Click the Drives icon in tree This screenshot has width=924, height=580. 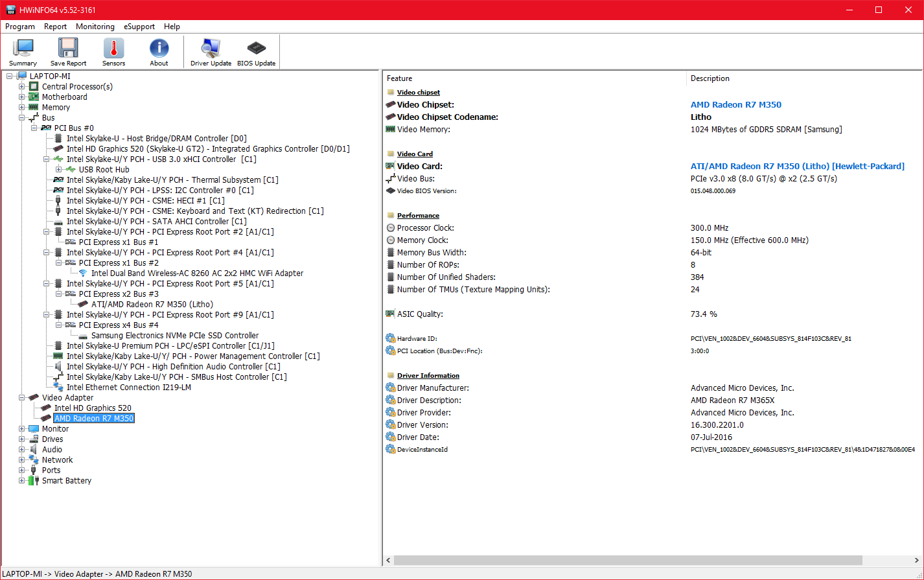[x=34, y=439]
